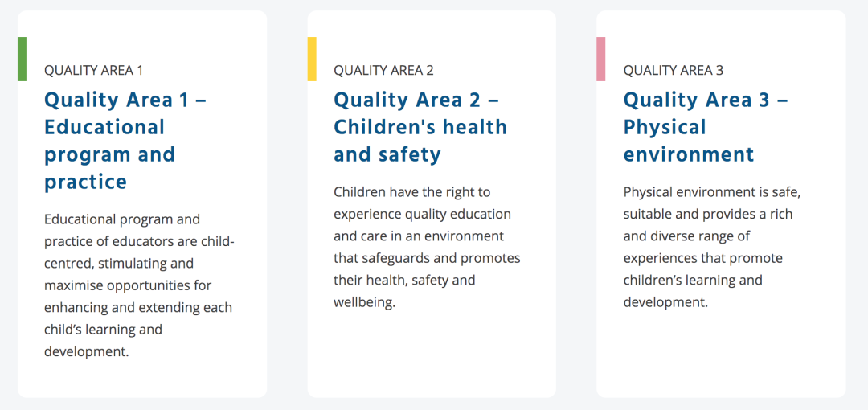The image size is (868, 410).
Task: Select the small QUALITY AREA 3 label
Action: tap(674, 71)
